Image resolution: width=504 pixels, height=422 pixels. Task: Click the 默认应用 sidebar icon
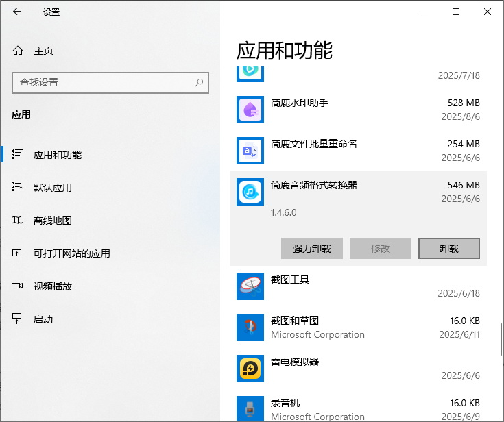click(x=16, y=187)
